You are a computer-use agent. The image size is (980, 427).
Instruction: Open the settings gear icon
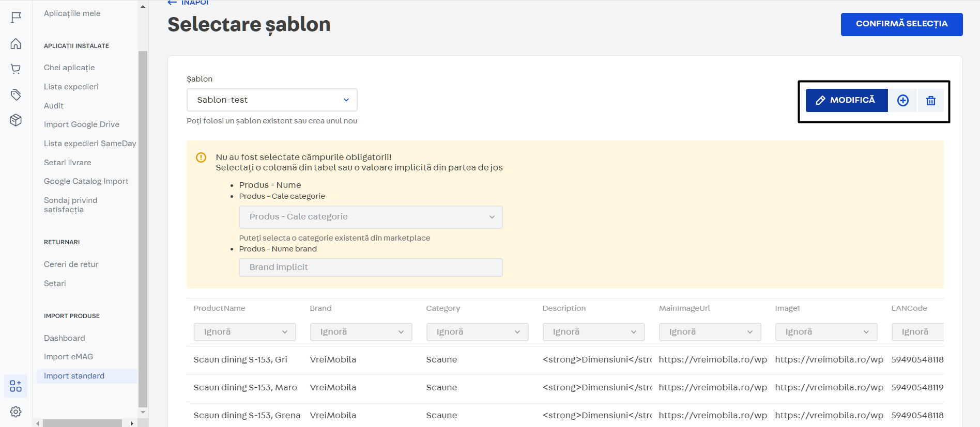[16, 412]
